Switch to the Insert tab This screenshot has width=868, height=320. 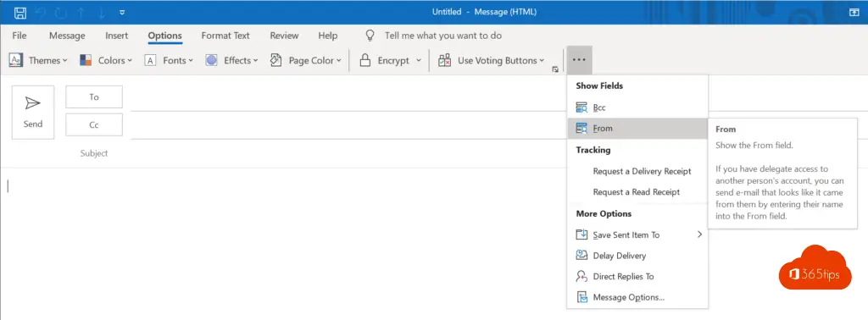(117, 36)
